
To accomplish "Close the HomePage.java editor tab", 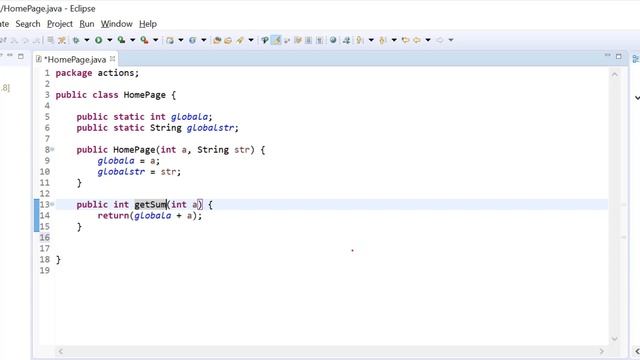I will pos(112,59).
